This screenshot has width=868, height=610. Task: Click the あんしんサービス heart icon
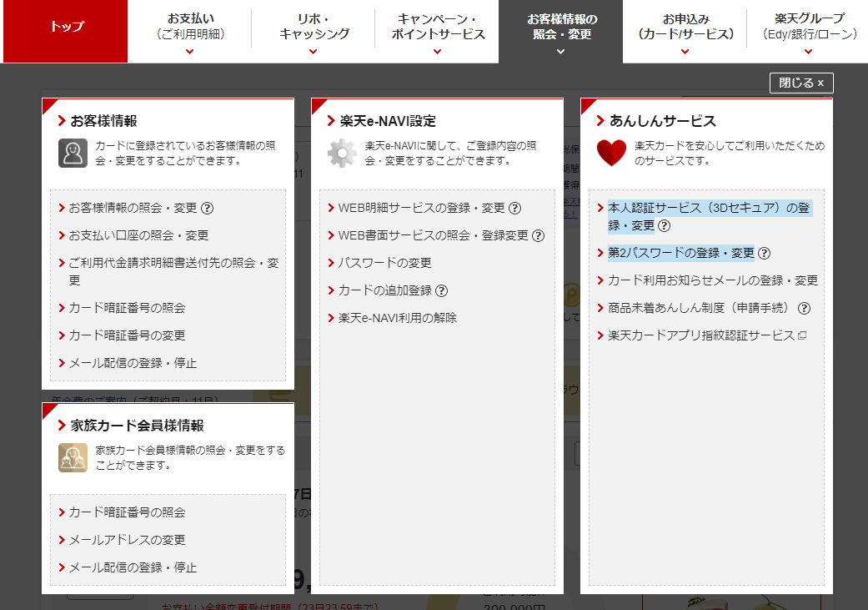click(x=612, y=153)
